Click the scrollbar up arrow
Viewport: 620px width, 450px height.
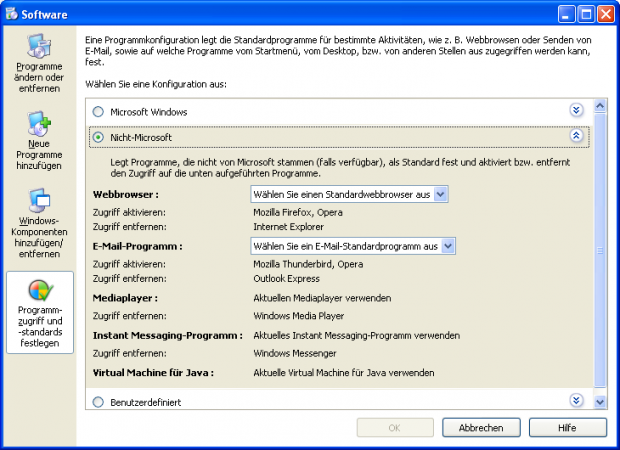click(x=600, y=106)
